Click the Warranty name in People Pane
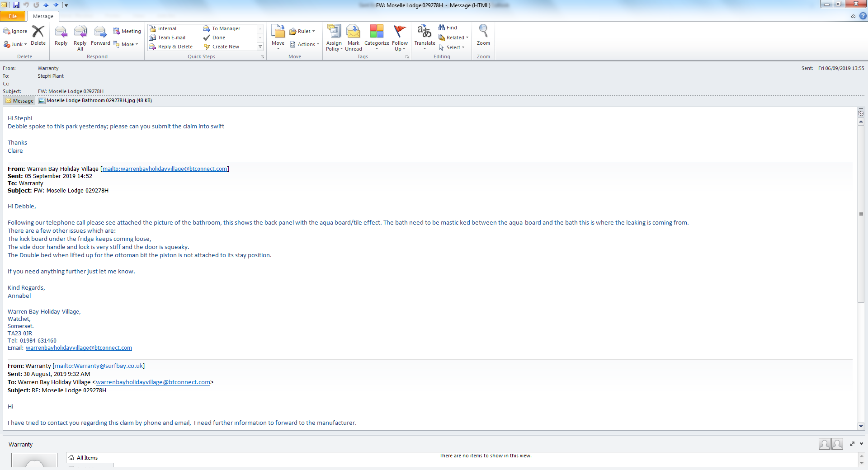This screenshot has height=470, width=868. click(x=20, y=444)
